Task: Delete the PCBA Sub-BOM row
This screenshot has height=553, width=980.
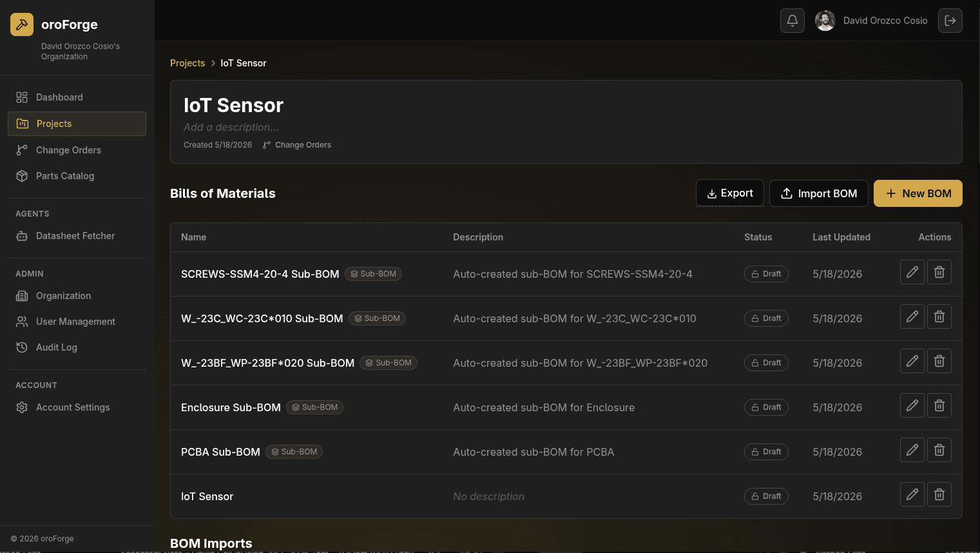Action: point(939,450)
